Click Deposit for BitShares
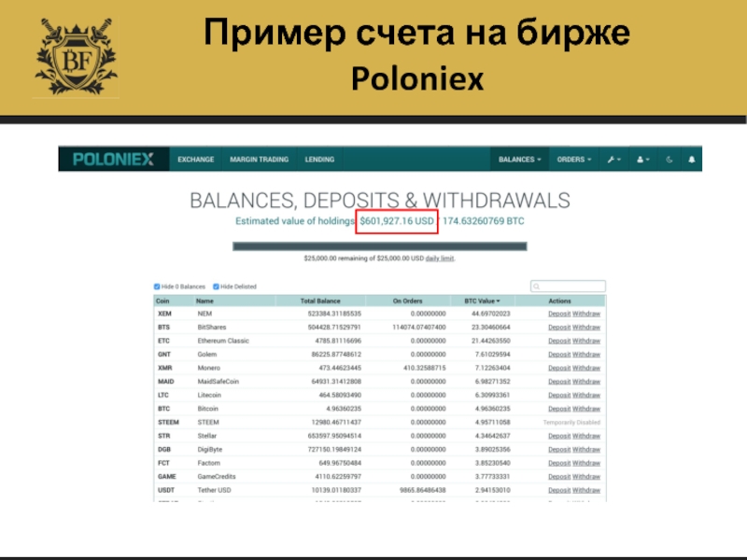Screen dimensions: 747x560 [x=559, y=328]
